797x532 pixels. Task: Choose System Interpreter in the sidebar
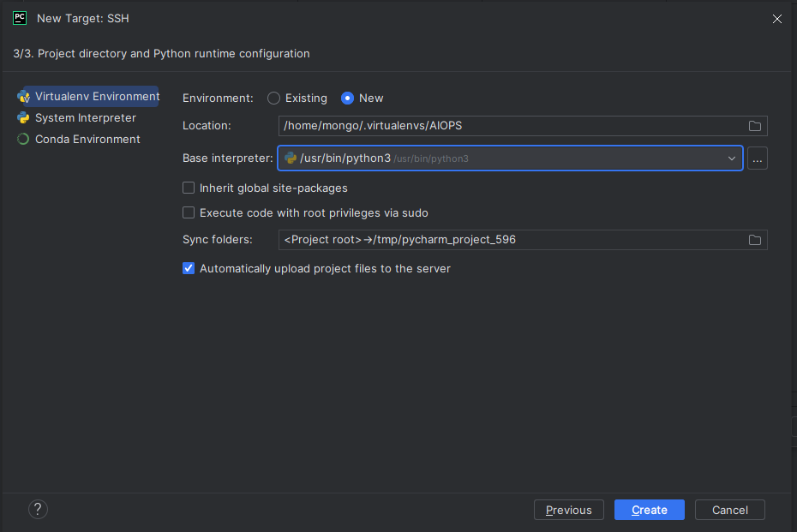coord(85,118)
